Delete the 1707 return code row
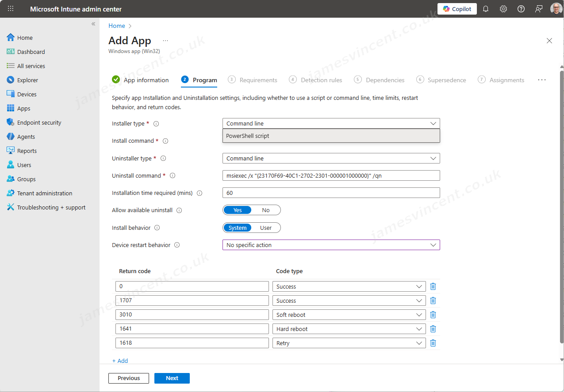The width and height of the screenshot is (564, 392). click(433, 301)
